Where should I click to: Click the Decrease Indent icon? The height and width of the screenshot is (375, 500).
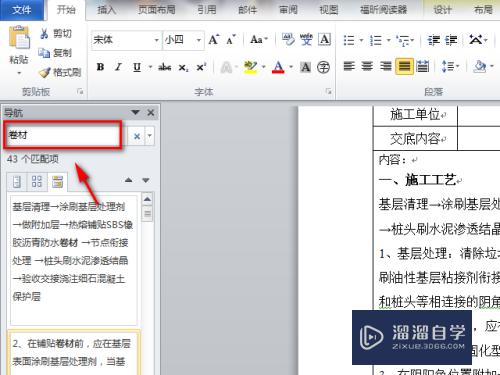434,40
